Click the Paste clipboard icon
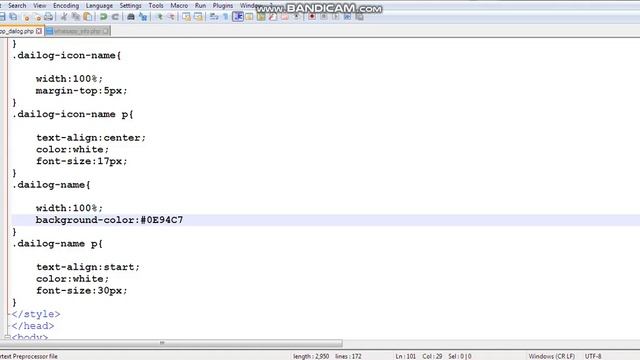640x360 pixels. (87, 17)
